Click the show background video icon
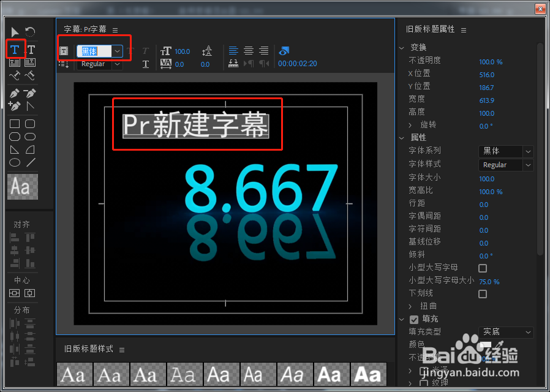This screenshot has width=550, height=392. pyautogui.click(x=282, y=51)
